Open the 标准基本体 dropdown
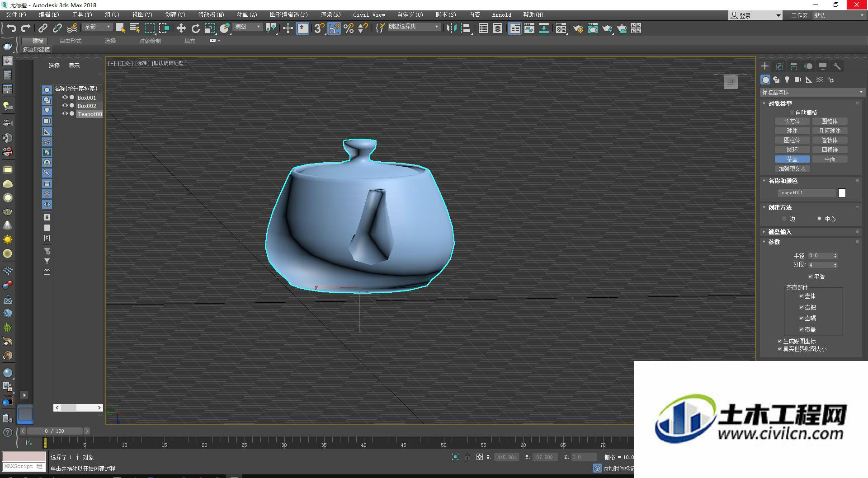868x478 pixels. point(812,92)
